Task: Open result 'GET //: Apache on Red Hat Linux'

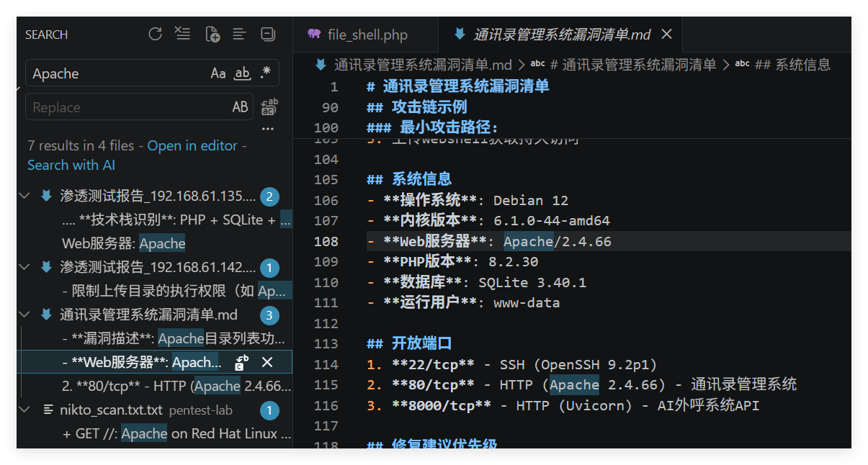Action: [x=176, y=433]
